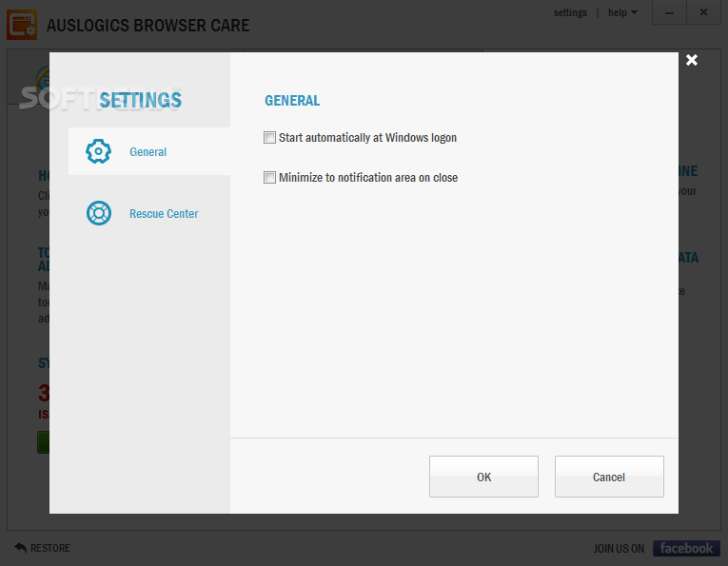Click the General gear icon in sidebar
The width and height of the screenshot is (728, 566).
[x=98, y=151]
